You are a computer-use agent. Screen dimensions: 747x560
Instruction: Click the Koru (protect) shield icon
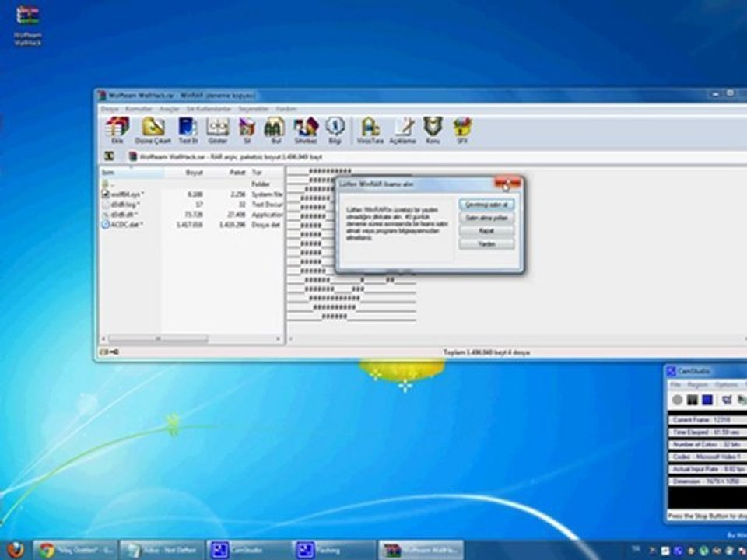(x=433, y=130)
